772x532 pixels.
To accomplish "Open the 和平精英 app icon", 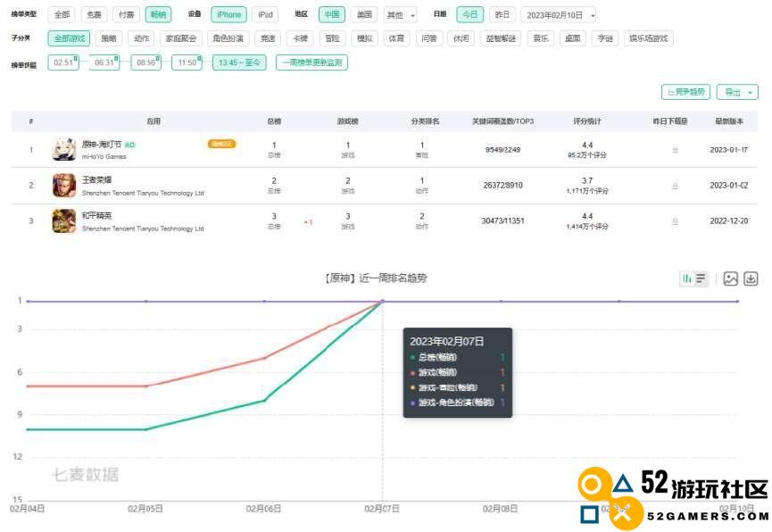I will 64,220.
